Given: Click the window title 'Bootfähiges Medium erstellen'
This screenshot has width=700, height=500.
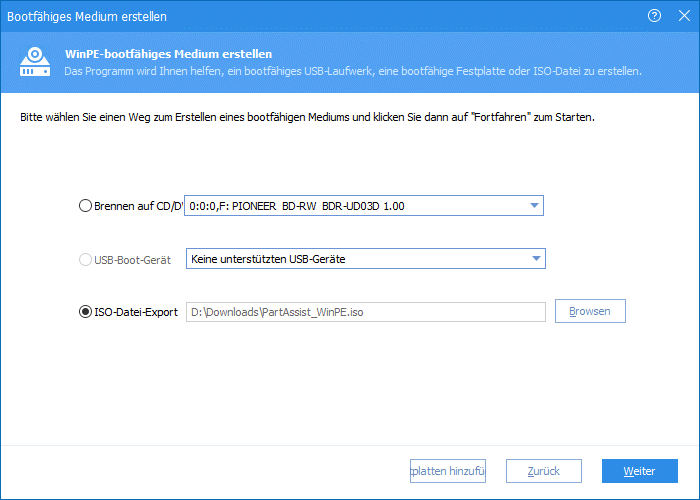Looking at the screenshot, I should coord(91,16).
